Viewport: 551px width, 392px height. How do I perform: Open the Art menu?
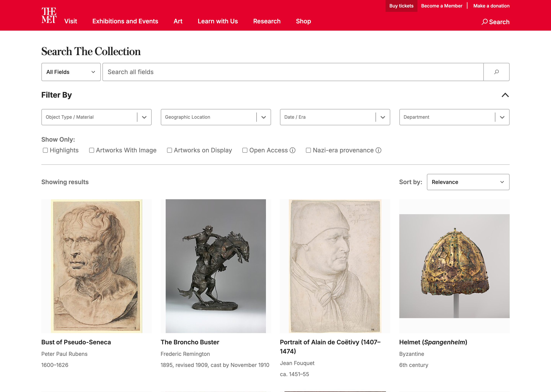pyautogui.click(x=178, y=21)
